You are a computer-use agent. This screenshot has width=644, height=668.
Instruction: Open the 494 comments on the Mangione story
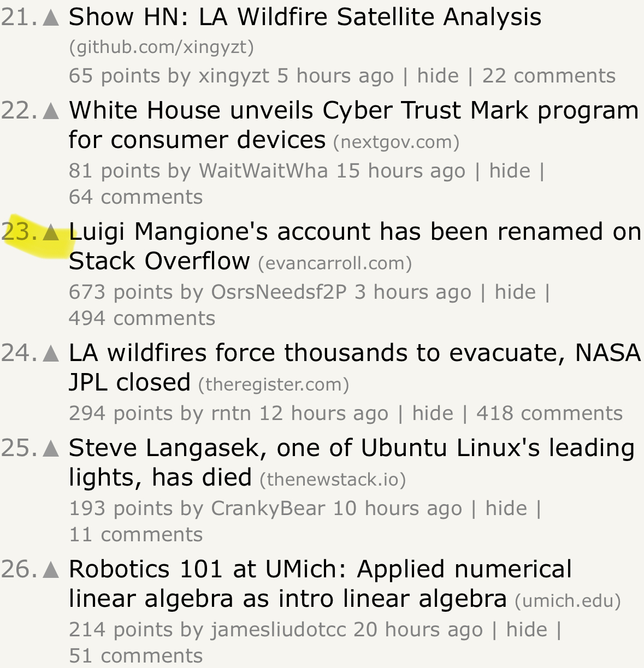[142, 318]
